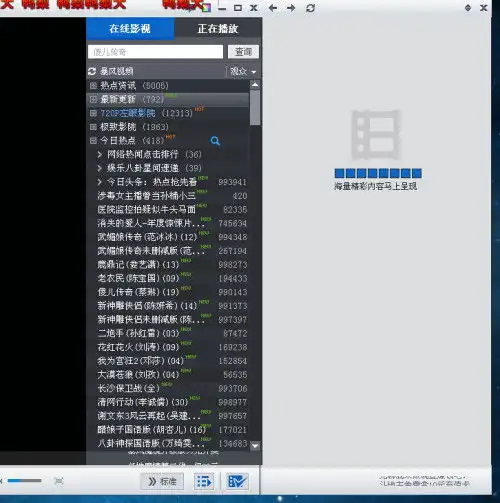
Task: Switch to the 正在播放 tab
Action: click(x=218, y=29)
